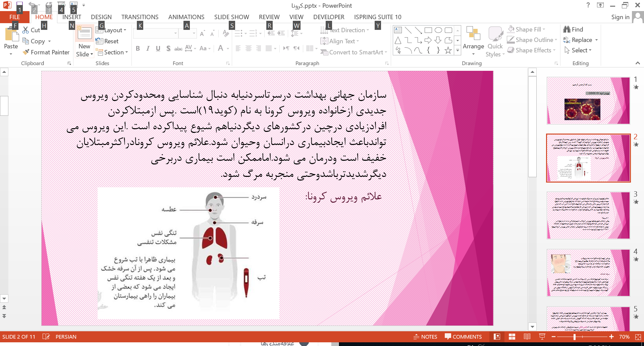
Task: Click Reset slide button
Action: [x=107, y=41]
